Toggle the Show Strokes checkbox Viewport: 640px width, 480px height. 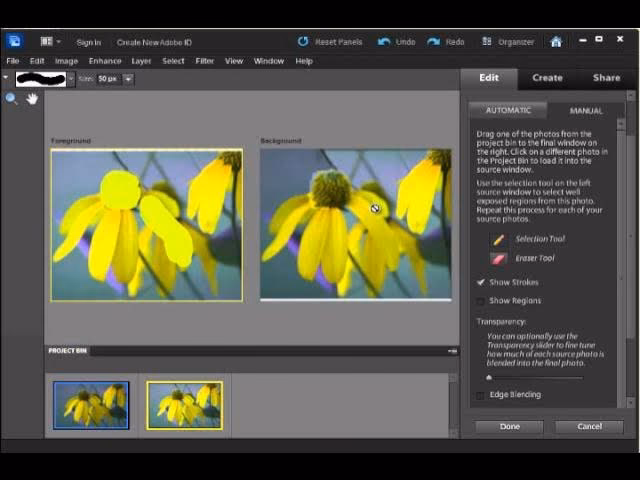481,282
